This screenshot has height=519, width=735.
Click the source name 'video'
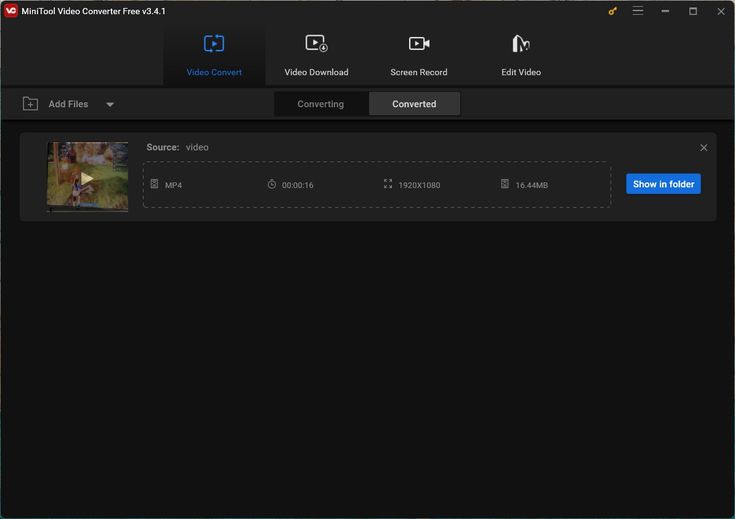197,147
